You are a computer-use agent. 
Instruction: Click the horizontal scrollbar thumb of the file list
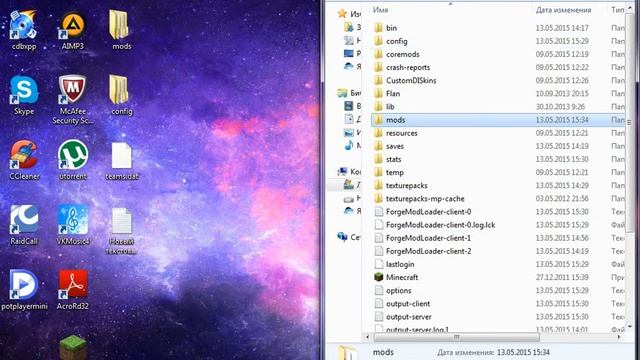pyautogui.click(x=456, y=337)
